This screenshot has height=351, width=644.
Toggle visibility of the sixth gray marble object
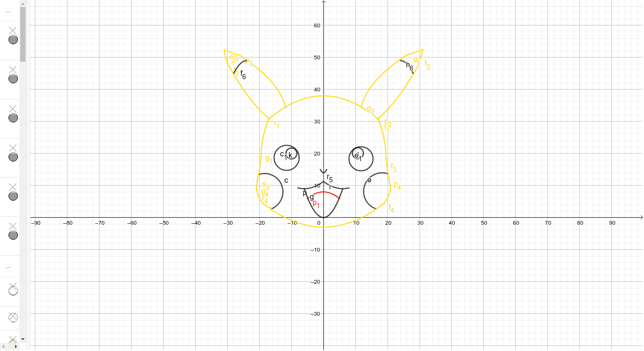(13, 235)
